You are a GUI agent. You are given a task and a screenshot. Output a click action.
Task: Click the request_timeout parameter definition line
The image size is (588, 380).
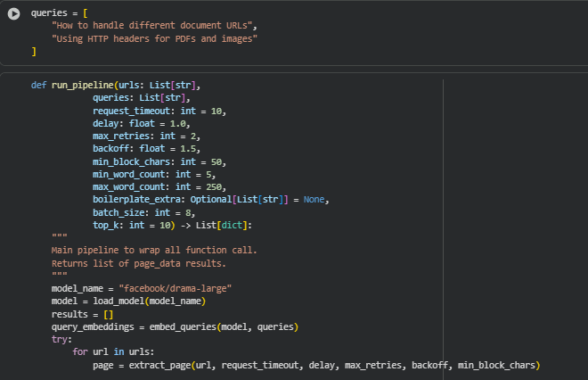pos(159,111)
